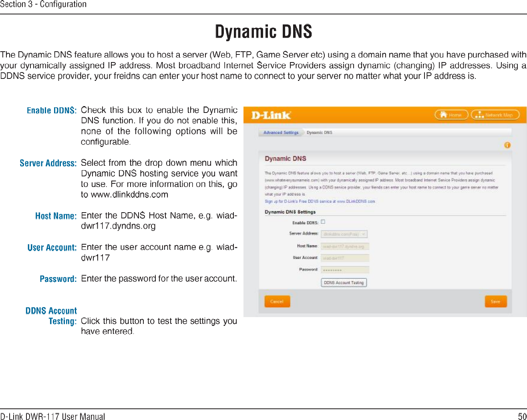
Task: Click the orange info help icon
Action: [507, 145]
